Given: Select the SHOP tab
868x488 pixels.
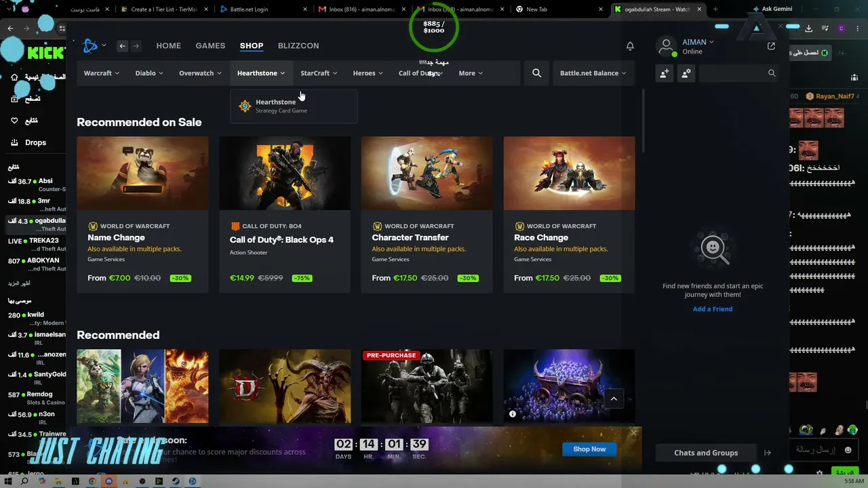Looking at the screenshot, I should (252, 46).
